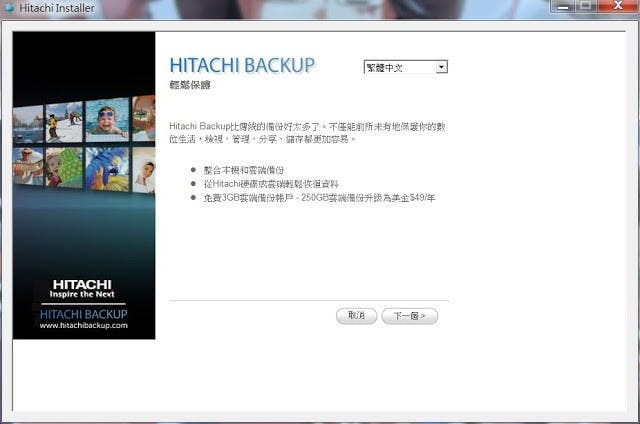
Task: Click the 取消 cancel button
Action: [x=356, y=316]
